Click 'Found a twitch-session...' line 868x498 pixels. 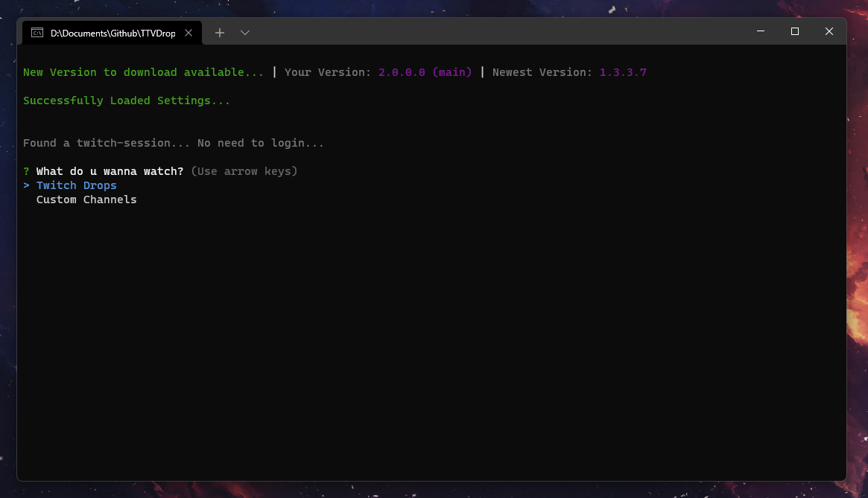174,144
